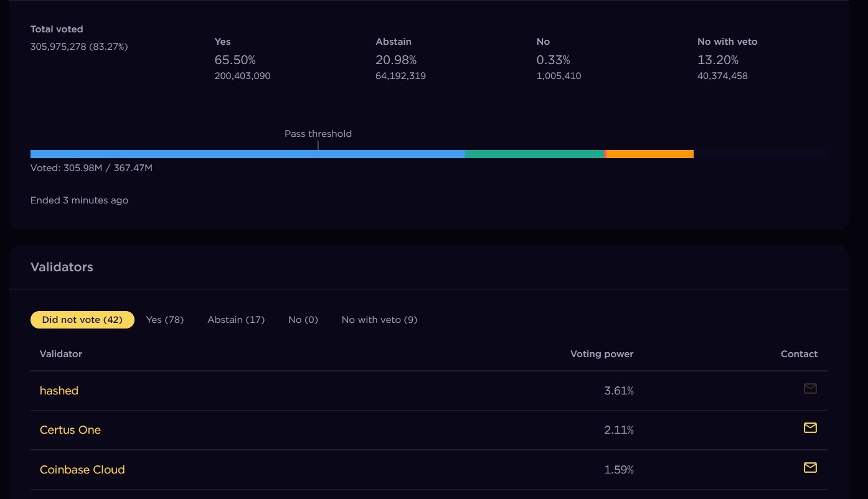
Task: Select the 'Did not vote (42)' tab
Action: pos(82,320)
